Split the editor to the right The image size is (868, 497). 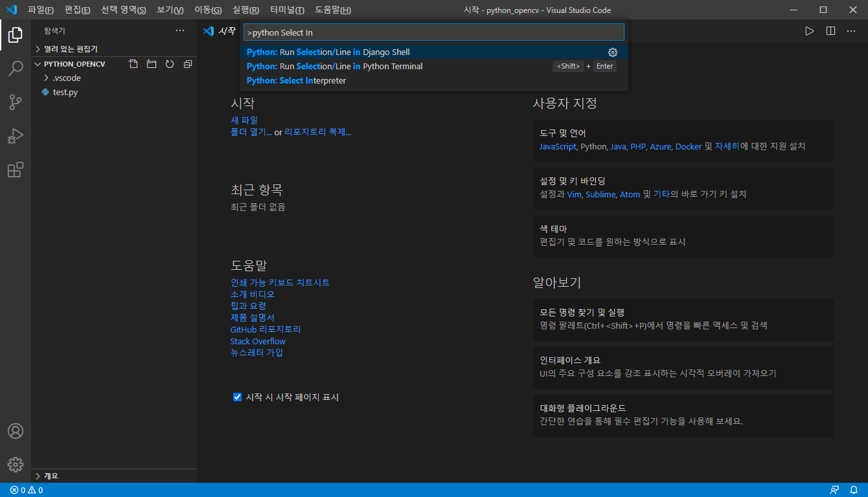pyautogui.click(x=830, y=30)
